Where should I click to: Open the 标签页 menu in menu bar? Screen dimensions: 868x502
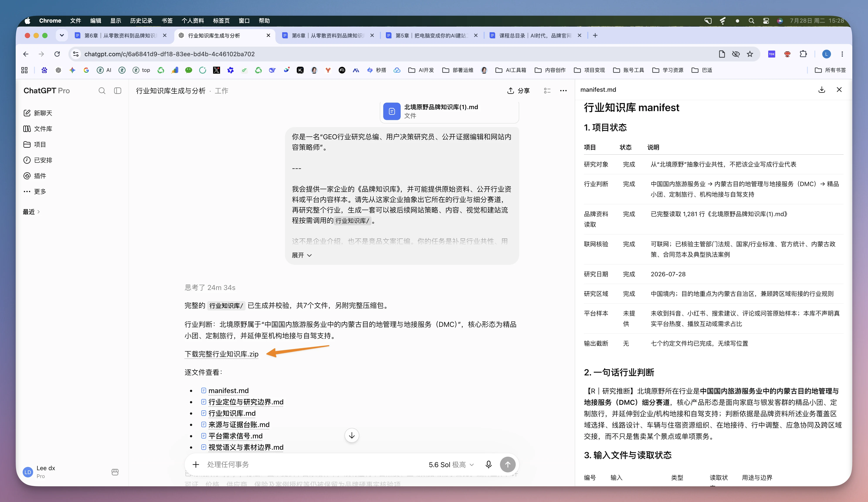(x=221, y=21)
